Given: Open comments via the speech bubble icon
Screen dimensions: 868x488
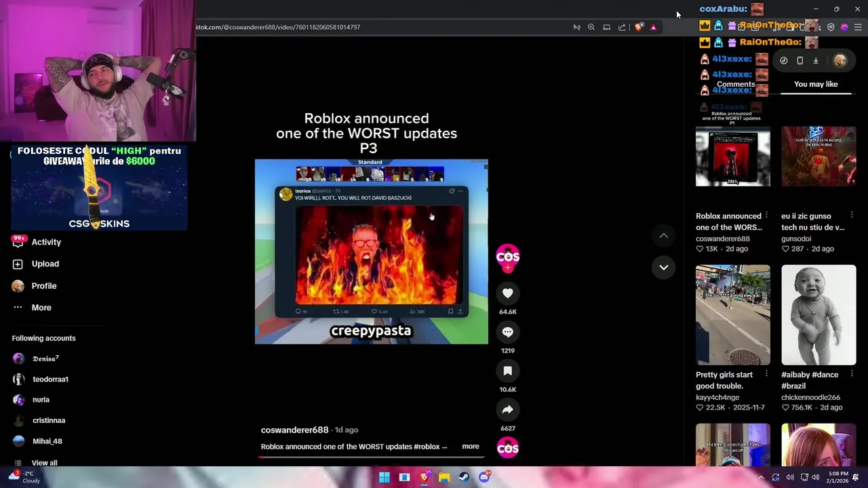Looking at the screenshot, I should point(507,331).
